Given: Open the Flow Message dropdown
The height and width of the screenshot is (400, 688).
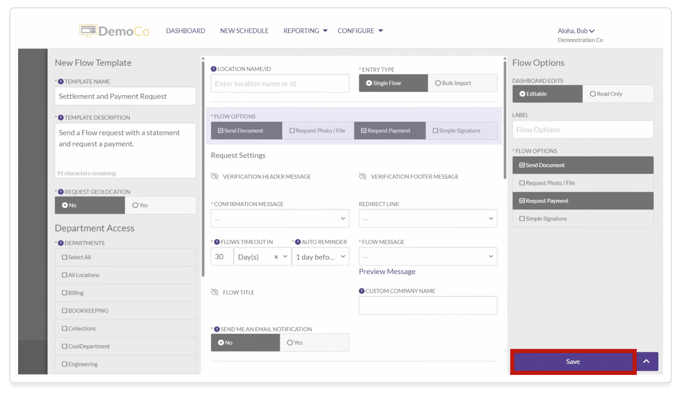Looking at the screenshot, I should tap(427, 257).
